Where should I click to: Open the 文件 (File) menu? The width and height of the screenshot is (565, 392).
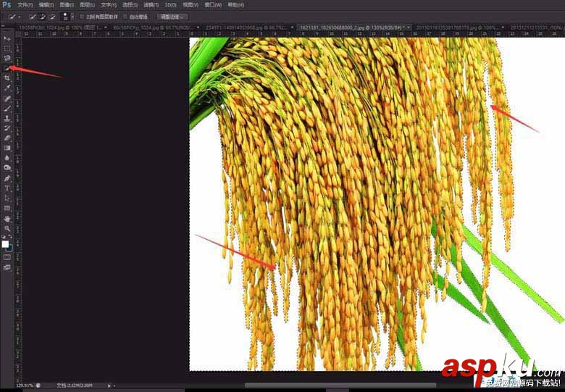point(25,5)
